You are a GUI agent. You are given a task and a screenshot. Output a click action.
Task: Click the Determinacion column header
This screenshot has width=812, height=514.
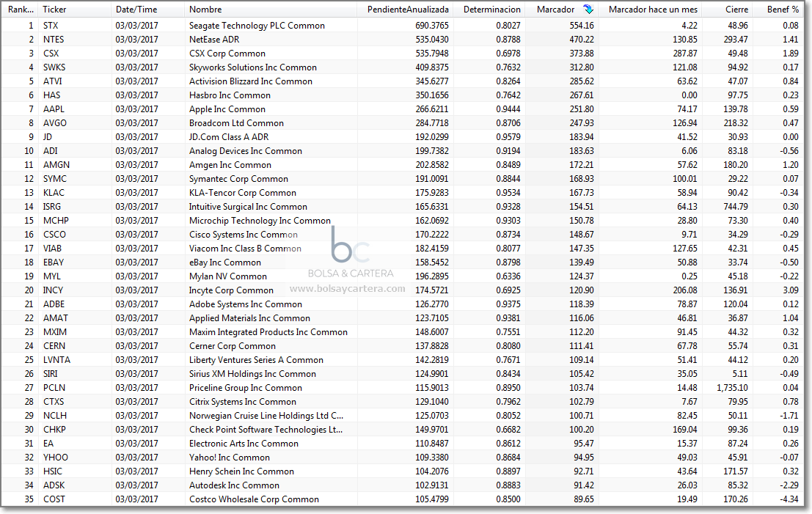(x=491, y=10)
